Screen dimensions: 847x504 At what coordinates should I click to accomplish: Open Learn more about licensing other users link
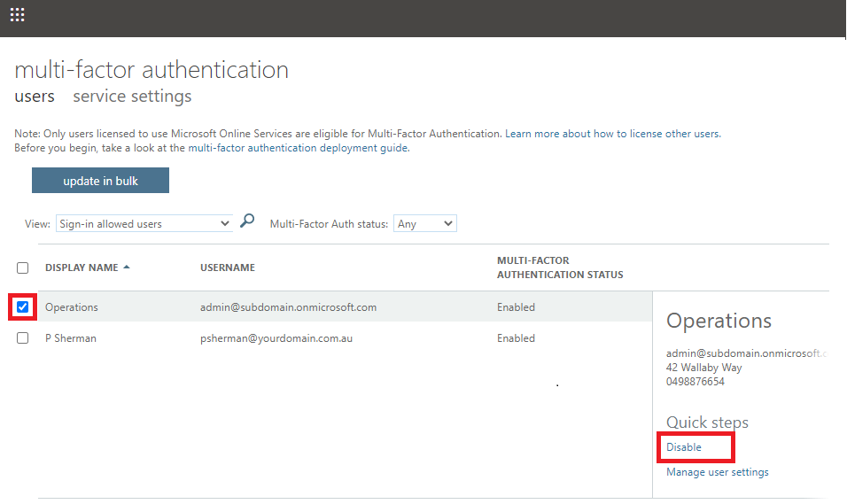pyautogui.click(x=613, y=134)
